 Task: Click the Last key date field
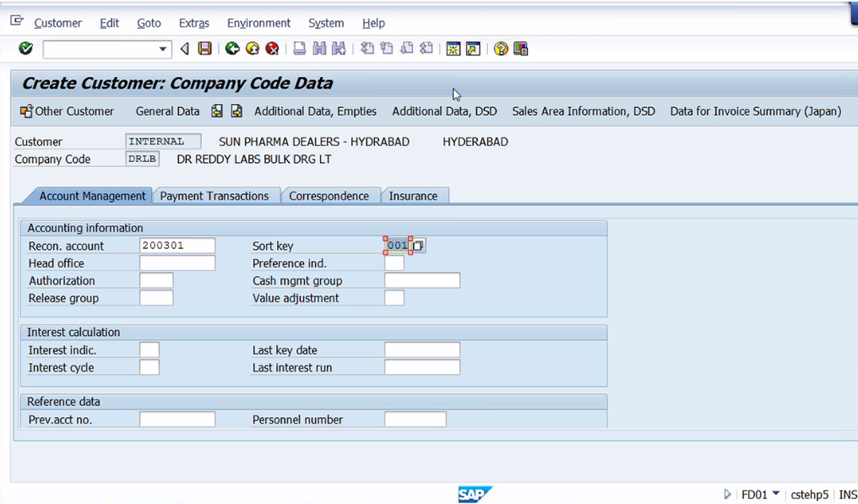point(422,350)
